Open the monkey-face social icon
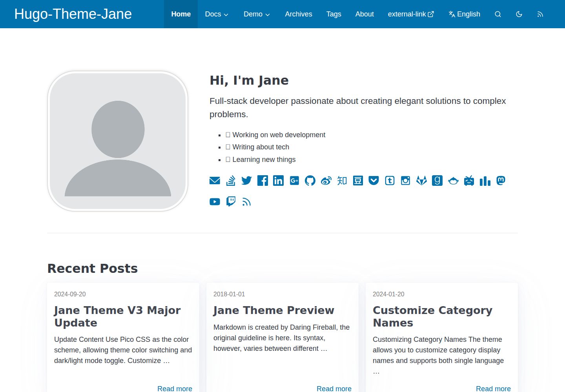 click(453, 181)
